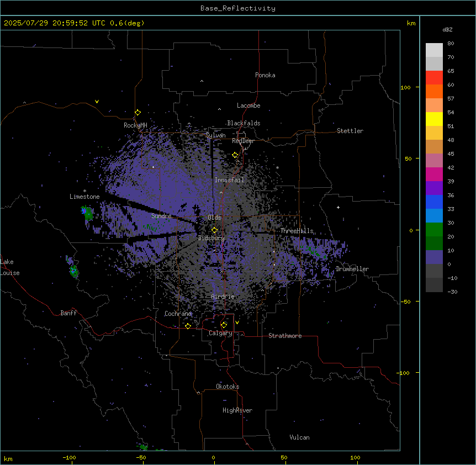Click the Didsbury city label
Image resolution: width=476 pixels, height=465 pixels.
(x=211, y=238)
